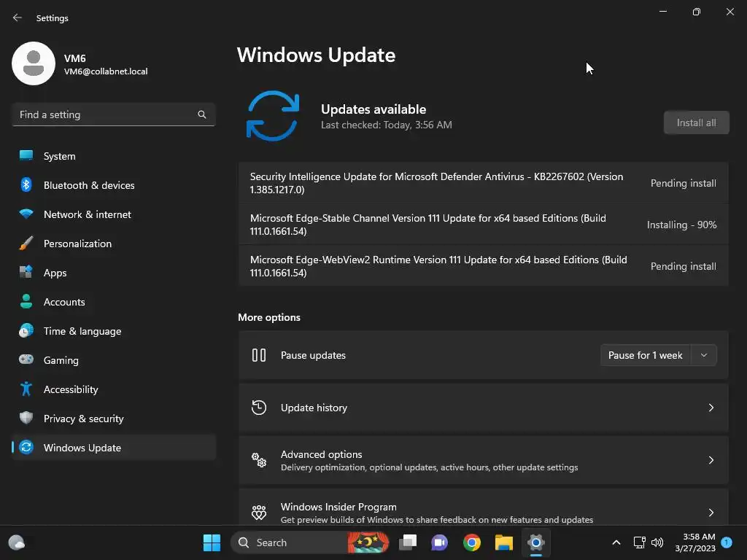This screenshot has height=560, width=747.
Task: Click the Network wifi icon in sidebar
Action: coord(26,214)
